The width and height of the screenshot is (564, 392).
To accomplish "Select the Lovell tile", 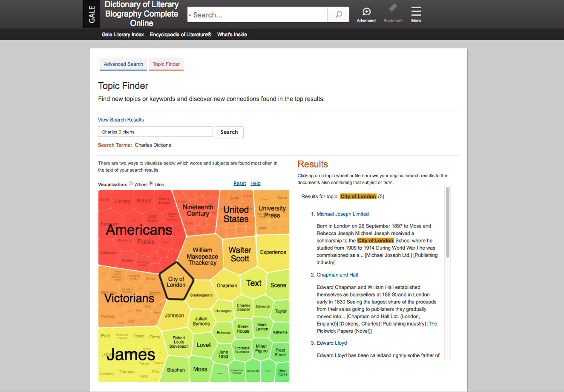I will click(x=204, y=345).
